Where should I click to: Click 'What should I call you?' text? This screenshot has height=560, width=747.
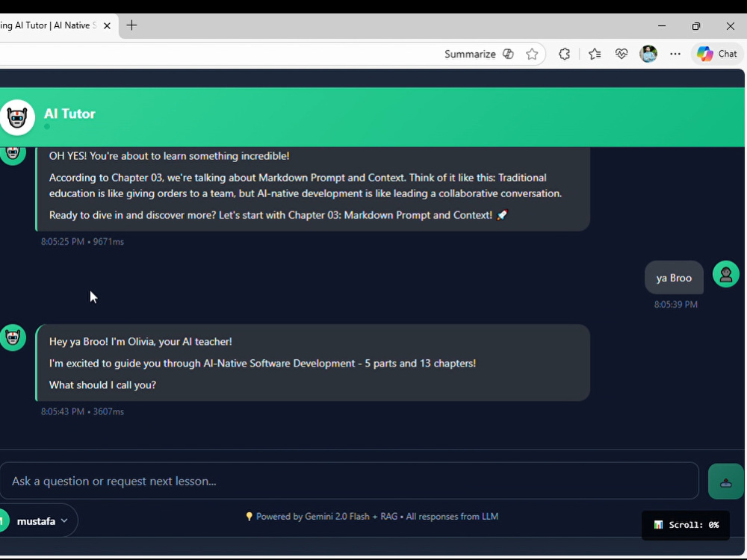pyautogui.click(x=102, y=385)
